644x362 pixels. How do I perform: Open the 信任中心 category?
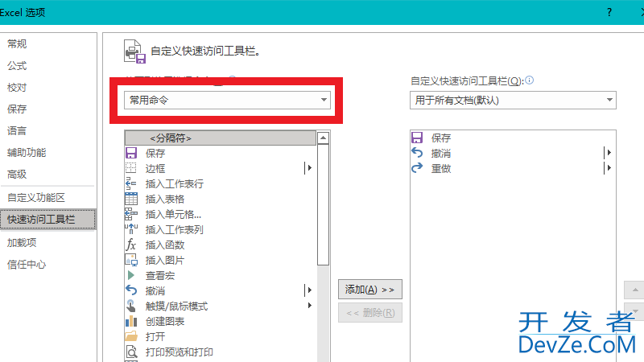tap(27, 265)
